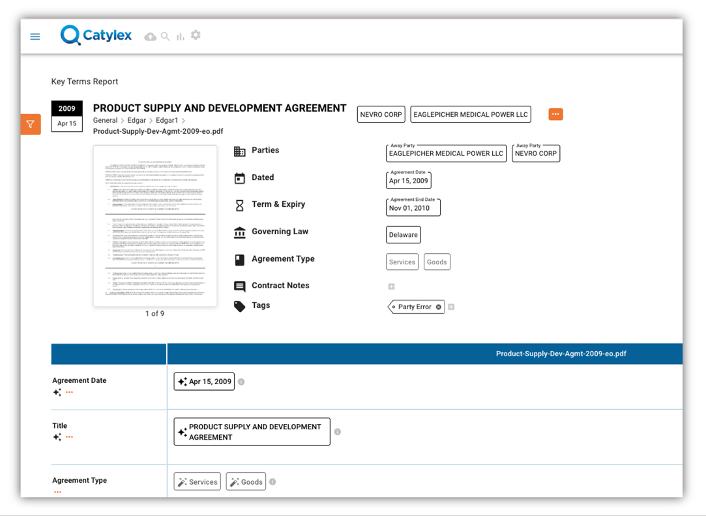
Task: Open the bar chart analytics icon
Action: point(181,36)
